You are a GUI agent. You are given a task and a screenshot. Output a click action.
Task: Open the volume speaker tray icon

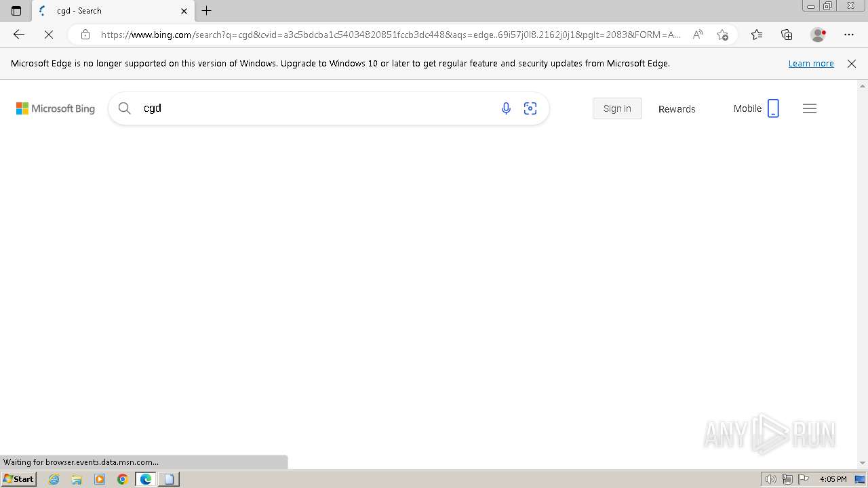[770, 479]
